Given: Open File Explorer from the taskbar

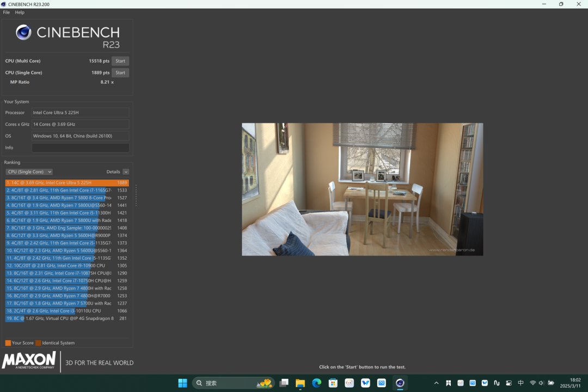Looking at the screenshot, I should (x=300, y=383).
